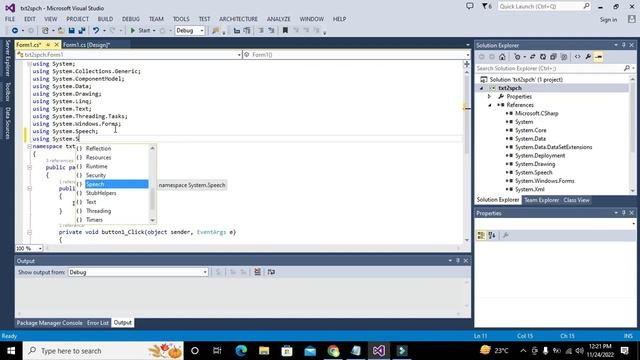Open Microsoft Edge from the taskbar

point(241,351)
